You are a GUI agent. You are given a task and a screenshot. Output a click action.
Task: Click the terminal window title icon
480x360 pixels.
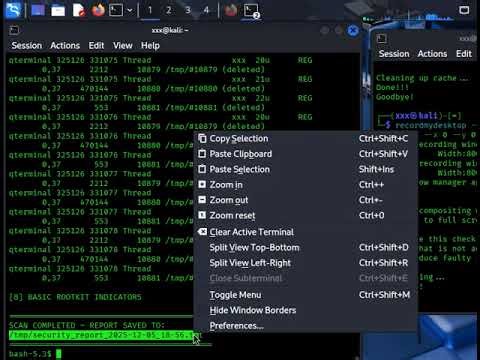pyautogui.click(x=14, y=30)
